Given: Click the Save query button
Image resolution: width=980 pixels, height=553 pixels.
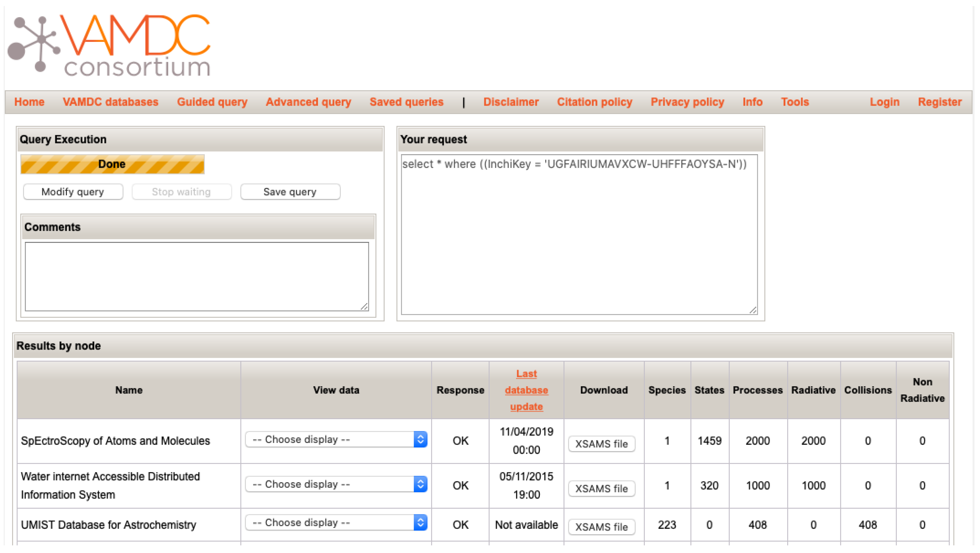Looking at the screenshot, I should 290,192.
